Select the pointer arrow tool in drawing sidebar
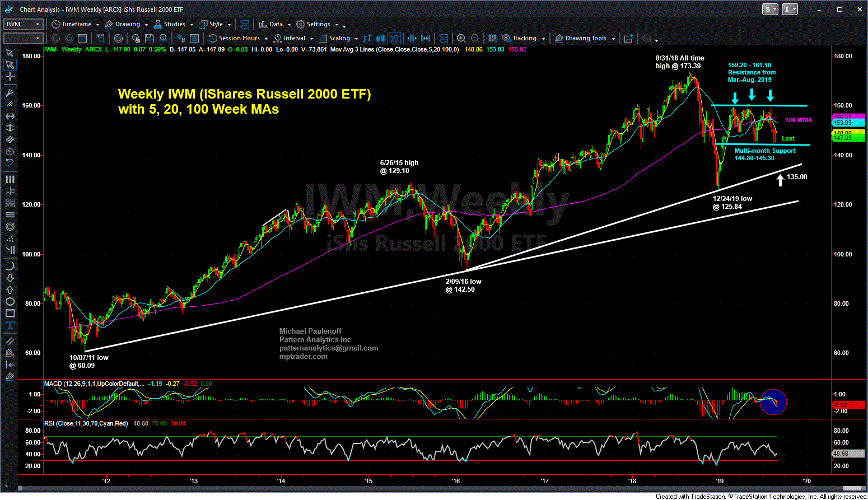 click(10, 64)
